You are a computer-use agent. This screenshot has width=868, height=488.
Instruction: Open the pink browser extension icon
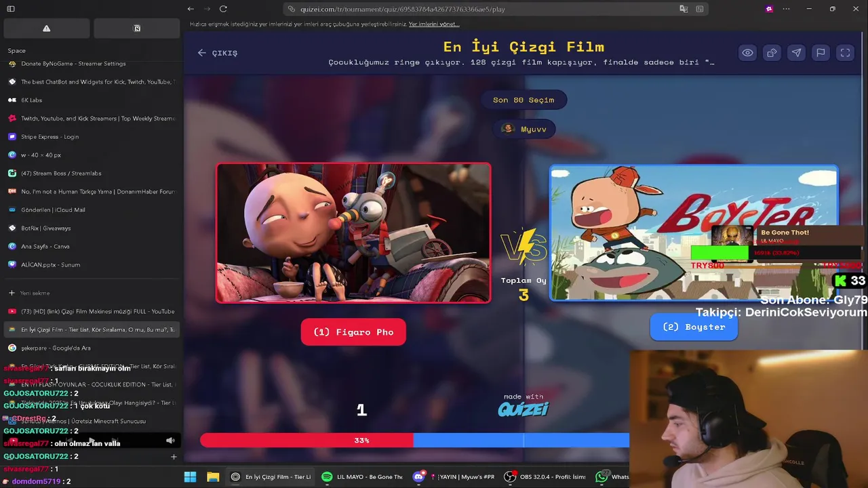point(769,9)
